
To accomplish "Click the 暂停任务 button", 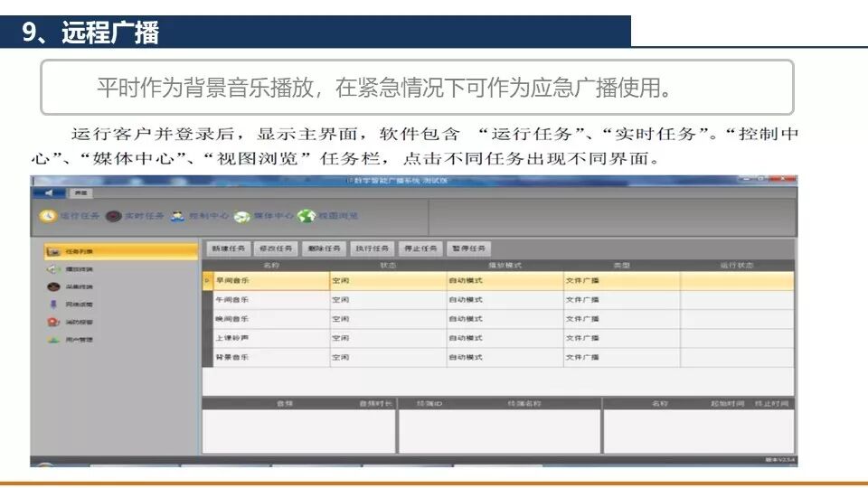I will click(469, 249).
